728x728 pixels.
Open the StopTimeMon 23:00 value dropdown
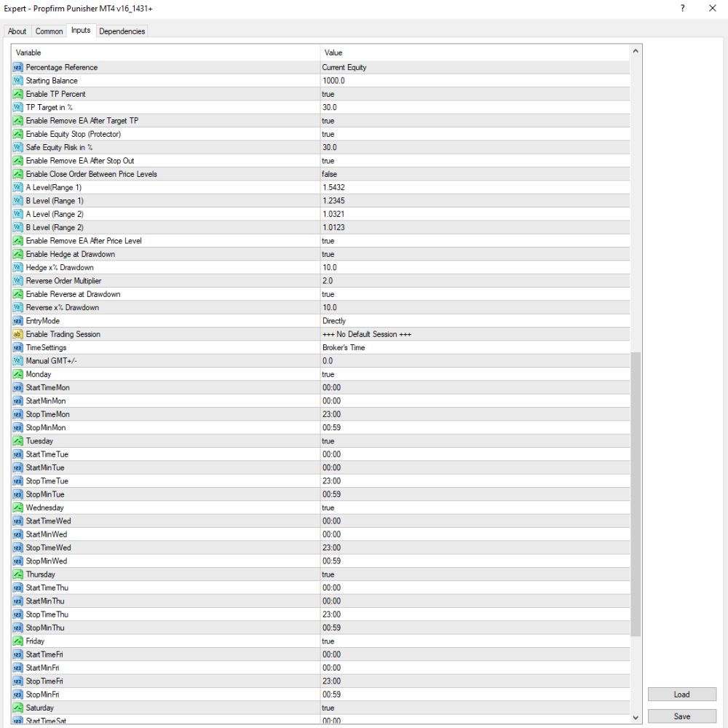pos(475,415)
